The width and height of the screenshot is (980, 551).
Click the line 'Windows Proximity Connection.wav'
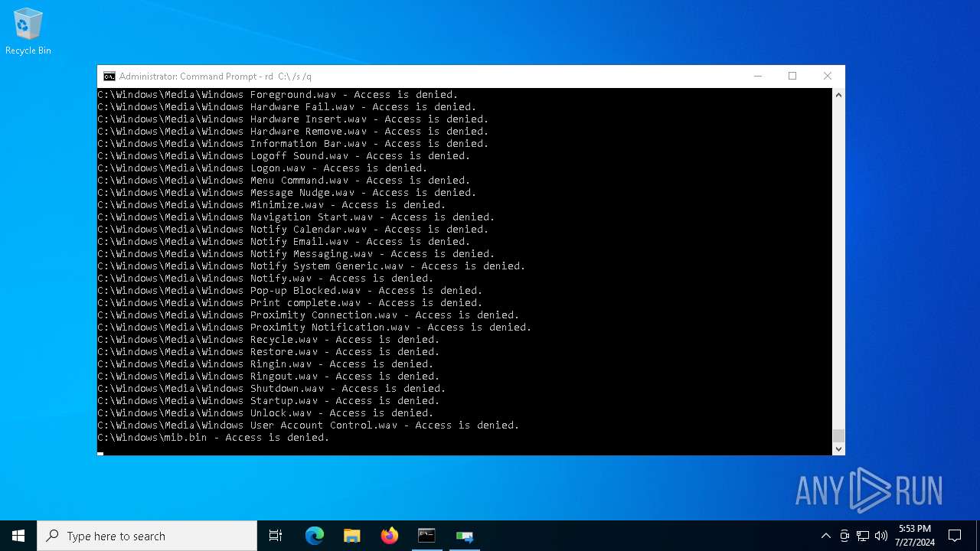[x=309, y=315]
